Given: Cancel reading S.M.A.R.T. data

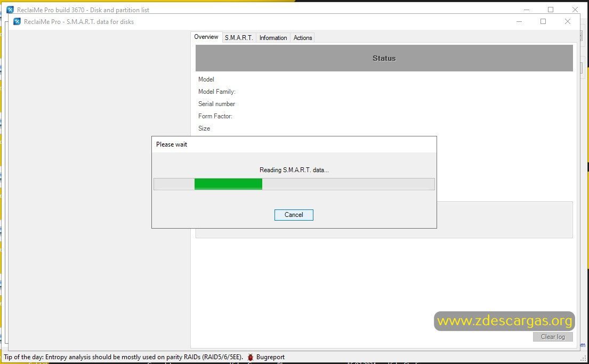Looking at the screenshot, I should (x=294, y=215).
